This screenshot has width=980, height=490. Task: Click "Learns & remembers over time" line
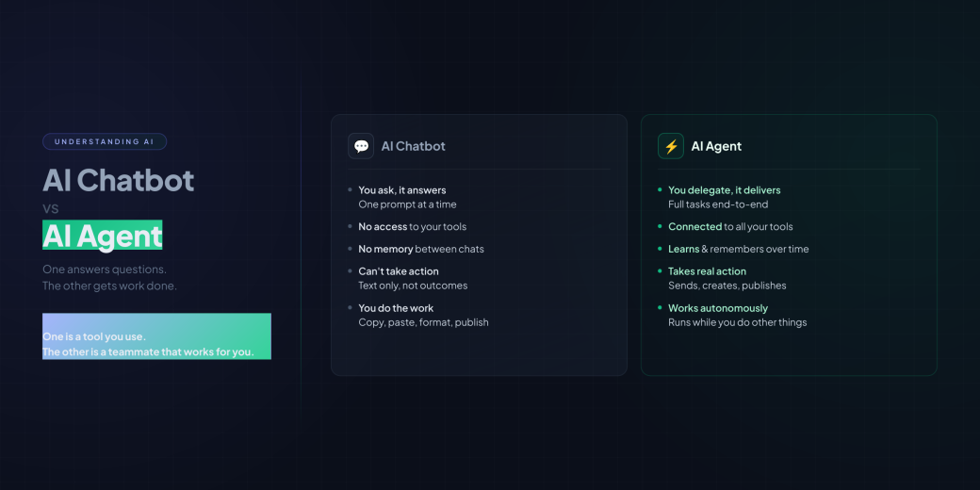738,249
